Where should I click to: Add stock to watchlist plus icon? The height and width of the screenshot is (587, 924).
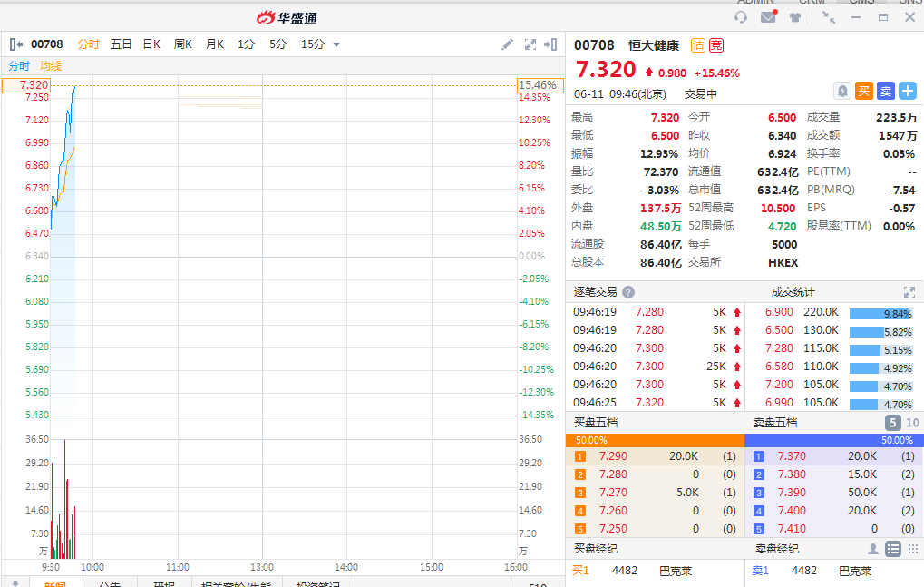[908, 91]
